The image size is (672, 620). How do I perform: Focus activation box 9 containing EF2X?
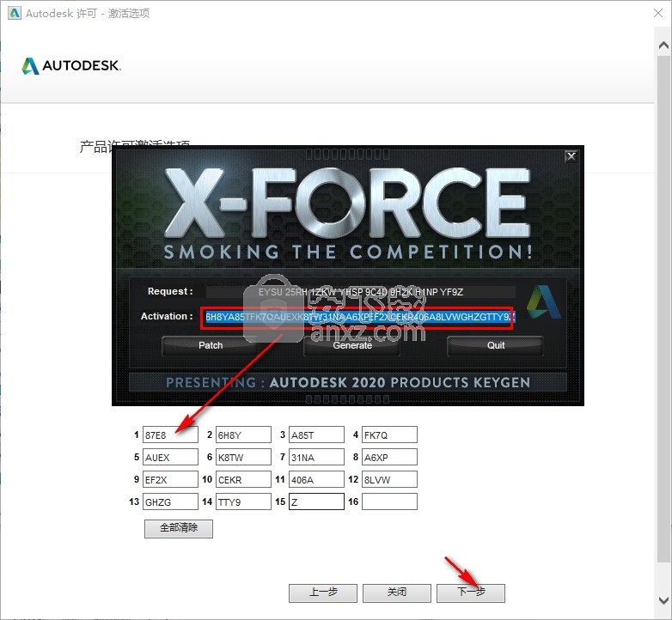point(170,479)
